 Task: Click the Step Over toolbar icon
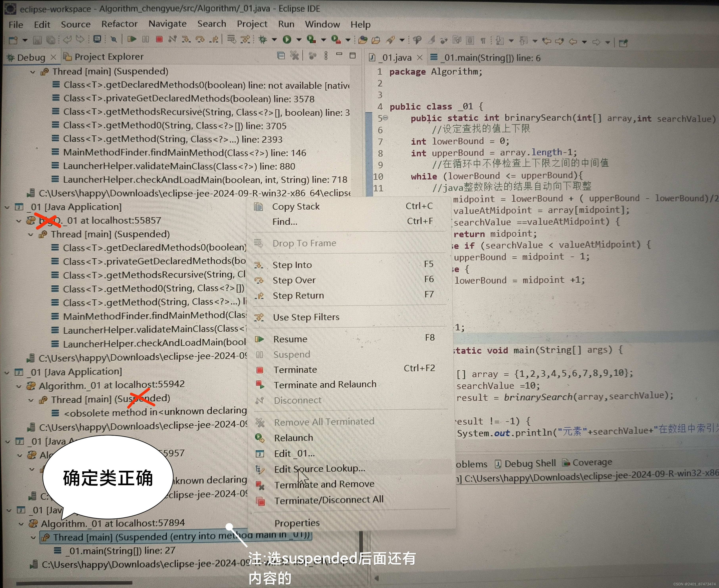click(x=200, y=40)
